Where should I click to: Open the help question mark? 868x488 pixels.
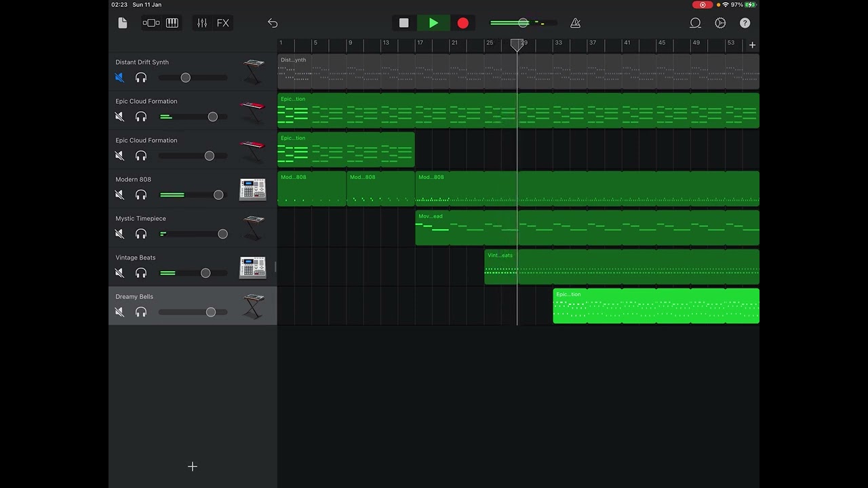[x=745, y=23]
